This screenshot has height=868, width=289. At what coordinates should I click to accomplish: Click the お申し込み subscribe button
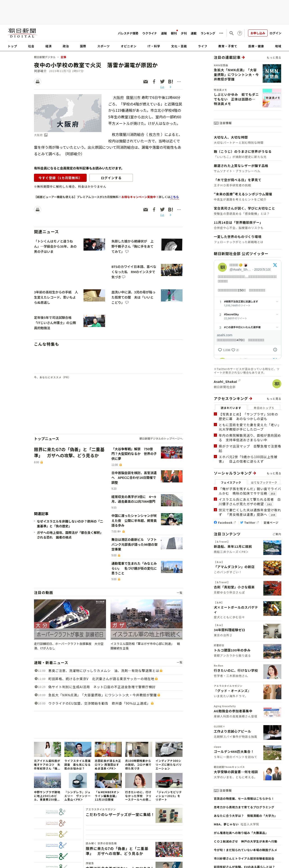pos(258,33)
